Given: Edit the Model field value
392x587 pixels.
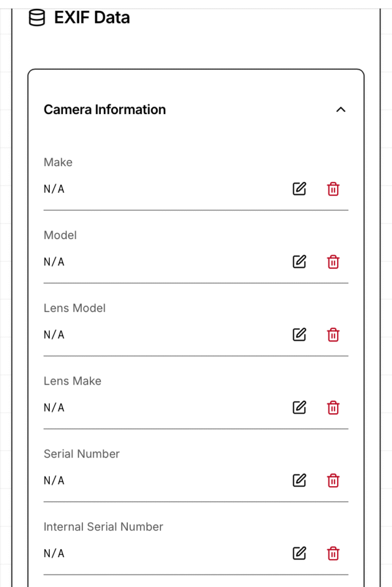Looking at the screenshot, I should (x=299, y=261).
